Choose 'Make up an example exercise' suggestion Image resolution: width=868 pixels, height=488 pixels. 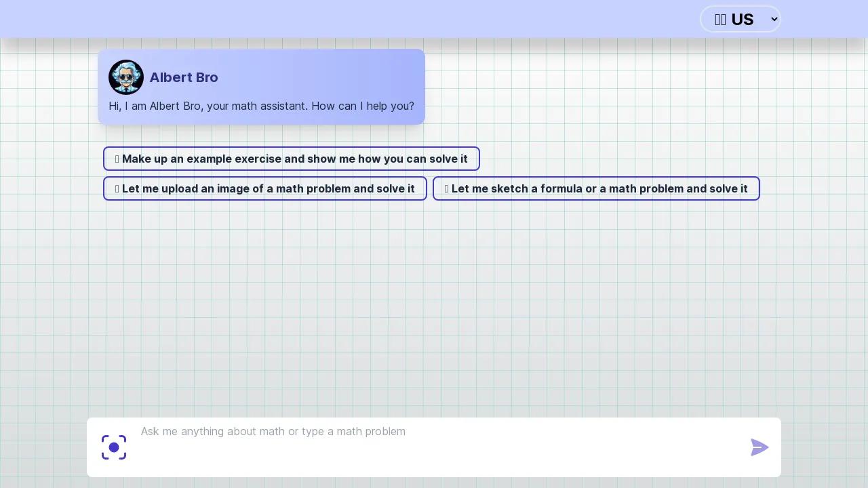292,159
